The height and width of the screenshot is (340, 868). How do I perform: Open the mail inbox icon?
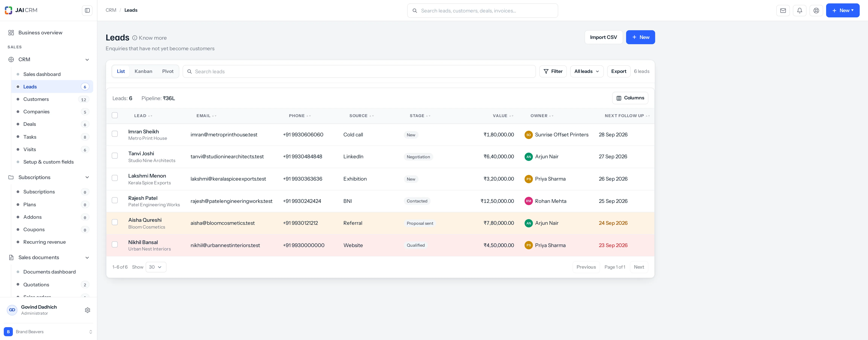pyautogui.click(x=783, y=10)
